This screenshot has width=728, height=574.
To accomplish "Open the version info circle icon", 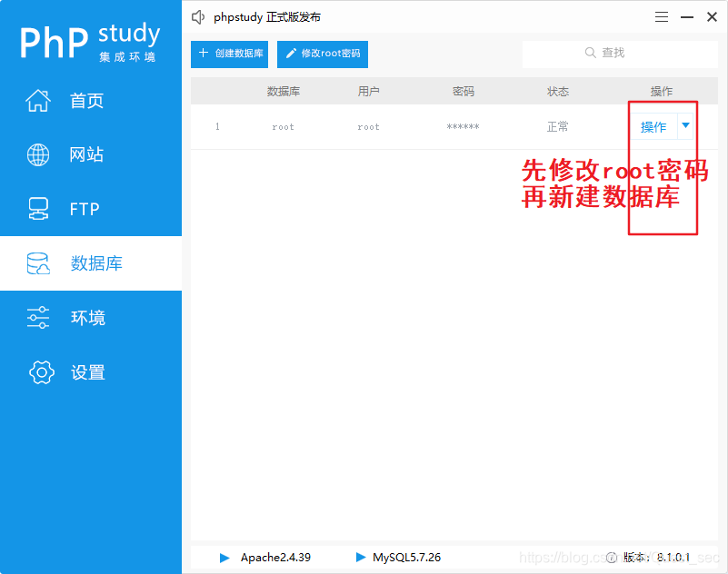I will 612,558.
